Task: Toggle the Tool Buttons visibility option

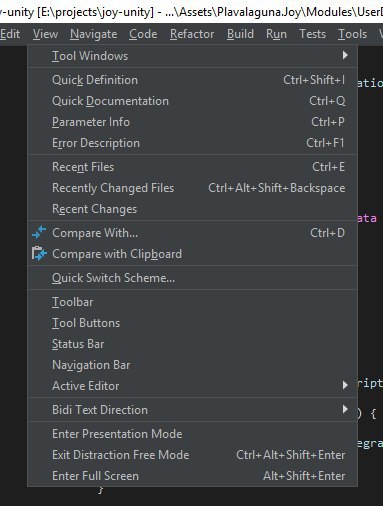Action: (x=192, y=323)
